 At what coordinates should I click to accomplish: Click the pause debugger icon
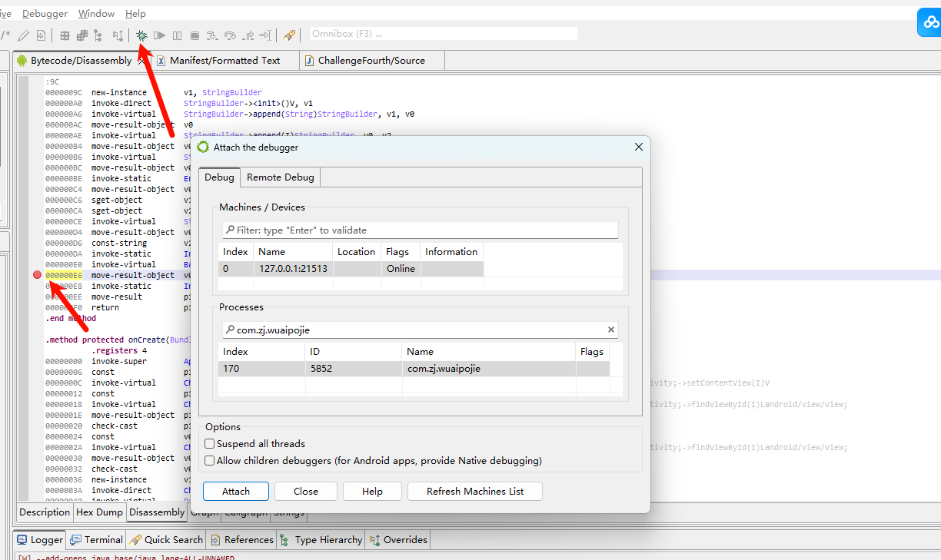coord(176,35)
